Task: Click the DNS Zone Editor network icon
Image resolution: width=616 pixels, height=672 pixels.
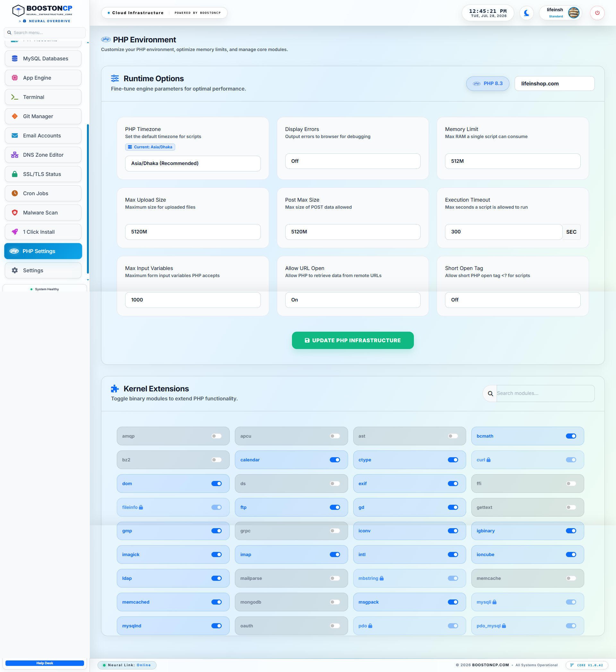Action: pos(15,155)
